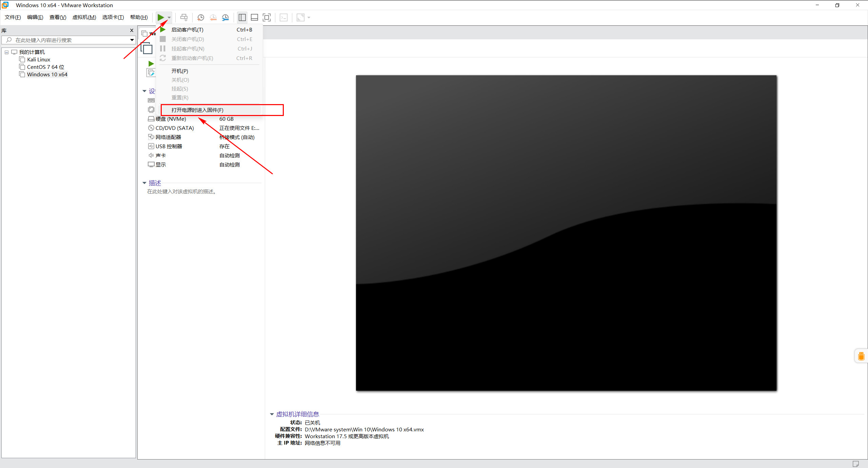
Task: Click the library search input field
Action: point(68,40)
